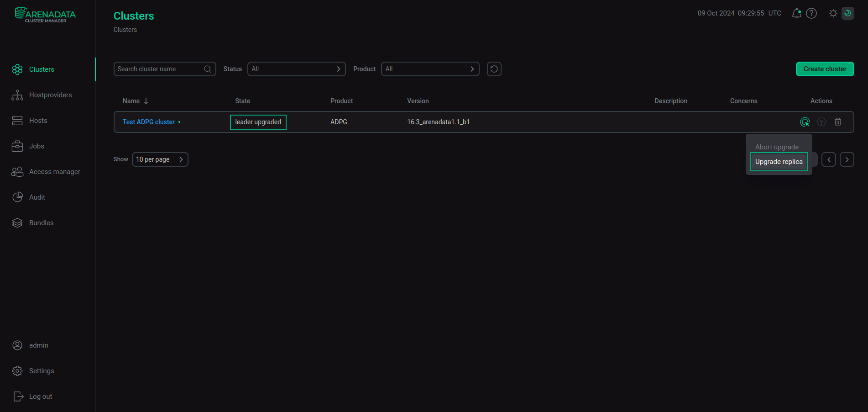Go to the next page arrow
The image size is (868, 412).
pyautogui.click(x=847, y=159)
